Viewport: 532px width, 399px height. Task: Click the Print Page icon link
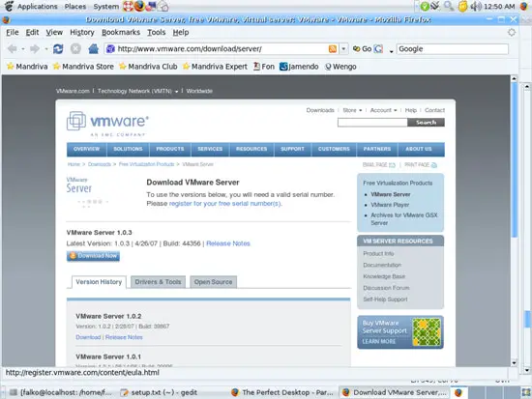click(x=421, y=165)
